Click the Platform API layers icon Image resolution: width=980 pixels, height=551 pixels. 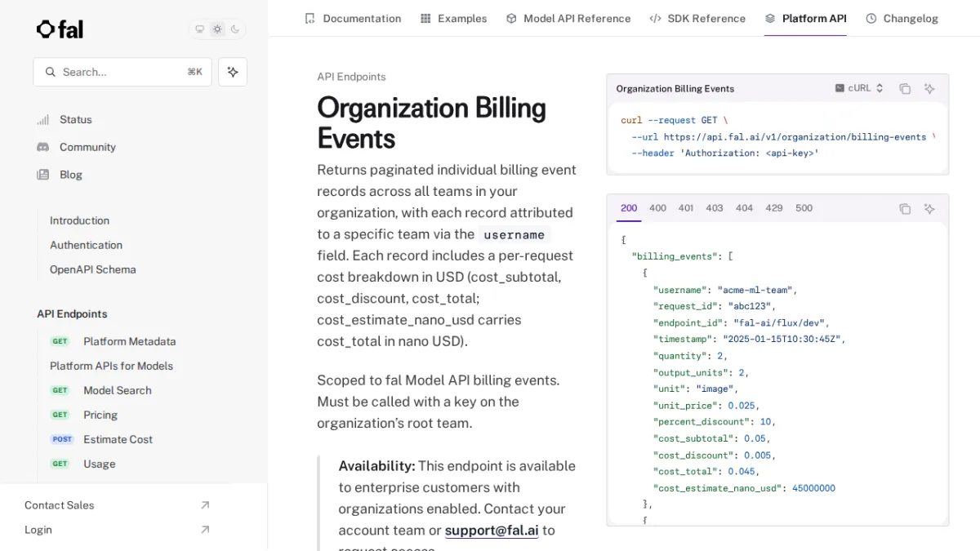click(770, 18)
